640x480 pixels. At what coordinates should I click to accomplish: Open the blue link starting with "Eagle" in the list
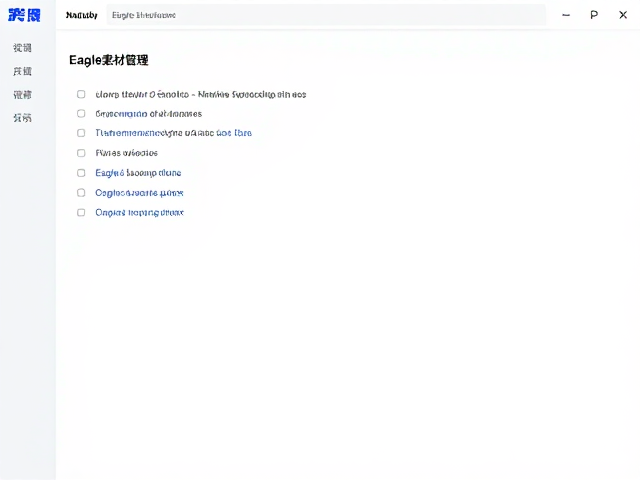point(138,173)
